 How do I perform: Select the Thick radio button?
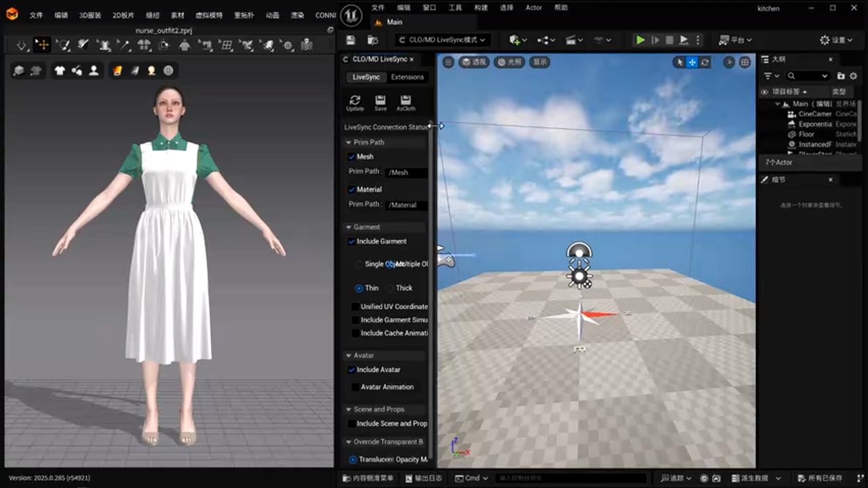pyautogui.click(x=391, y=288)
